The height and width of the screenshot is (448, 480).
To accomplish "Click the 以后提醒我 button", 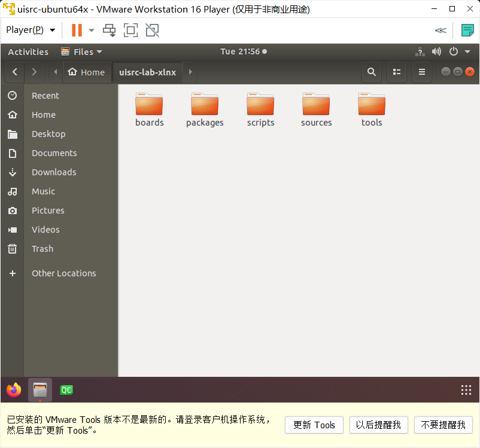I will pyautogui.click(x=378, y=425).
